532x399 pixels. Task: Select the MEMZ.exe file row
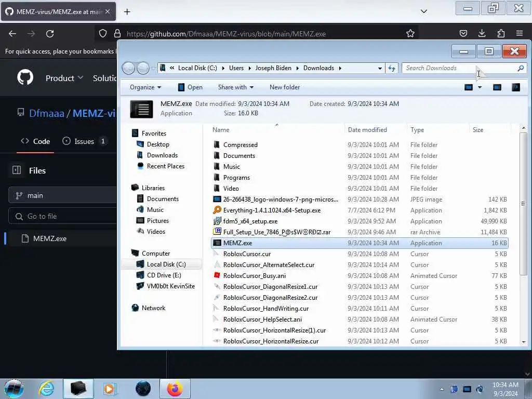tap(360, 243)
